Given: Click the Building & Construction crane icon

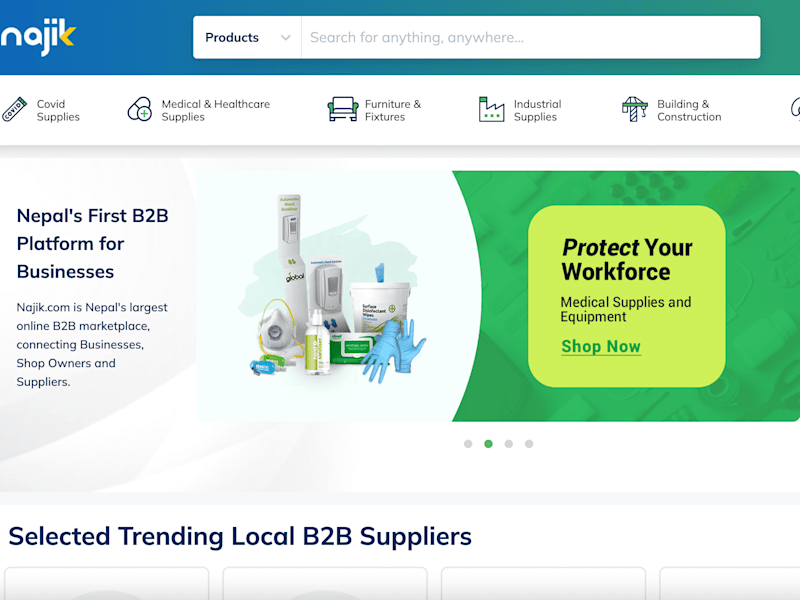Looking at the screenshot, I should pyautogui.click(x=635, y=109).
